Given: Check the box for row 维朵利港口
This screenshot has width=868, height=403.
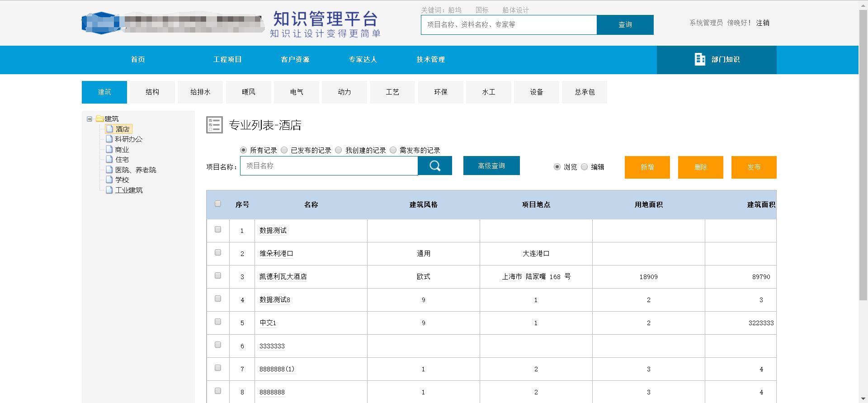Looking at the screenshot, I should [218, 252].
